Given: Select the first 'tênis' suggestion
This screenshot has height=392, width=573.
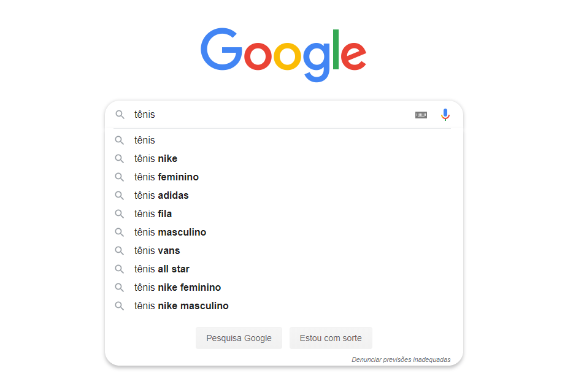Looking at the screenshot, I should (144, 140).
